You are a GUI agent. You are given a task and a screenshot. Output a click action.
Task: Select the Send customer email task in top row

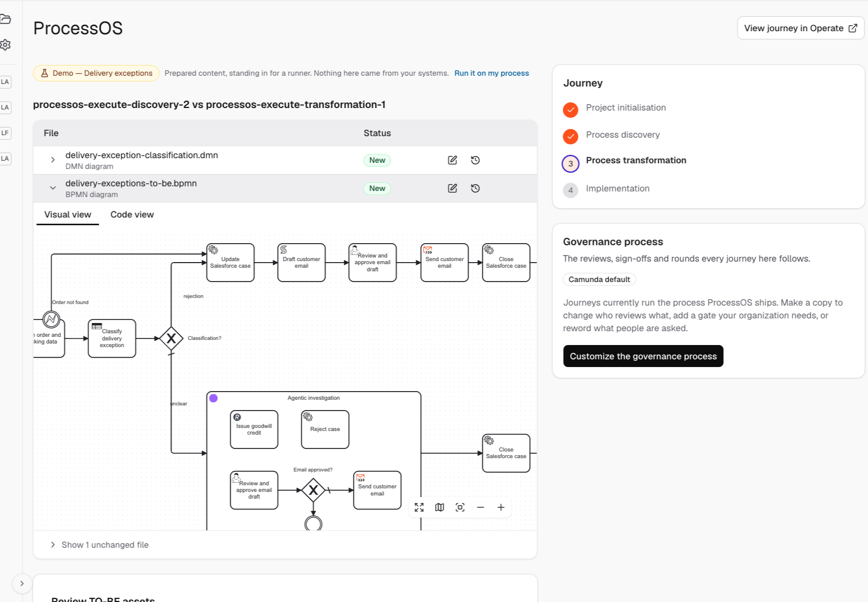[x=444, y=263]
